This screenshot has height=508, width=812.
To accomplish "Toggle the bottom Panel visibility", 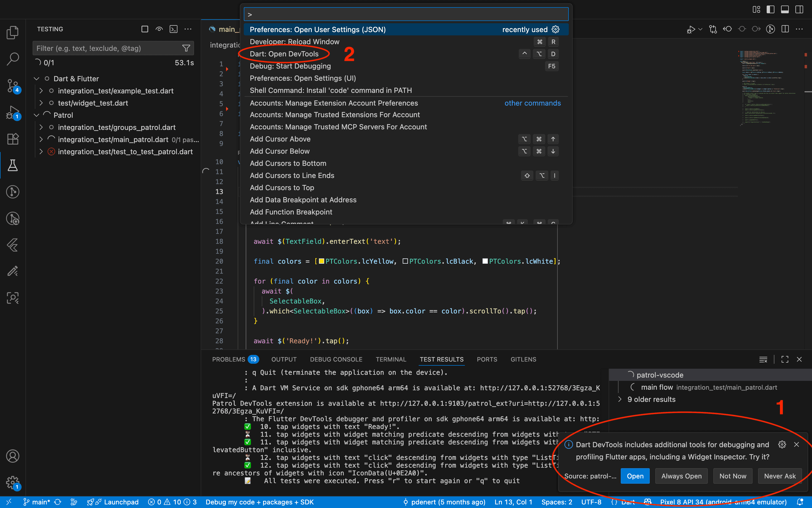I will (785, 9).
